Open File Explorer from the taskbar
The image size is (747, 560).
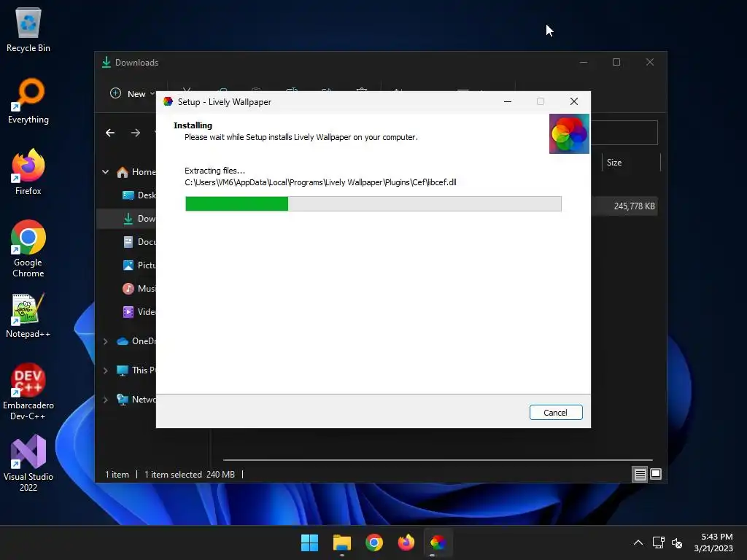pos(342,542)
